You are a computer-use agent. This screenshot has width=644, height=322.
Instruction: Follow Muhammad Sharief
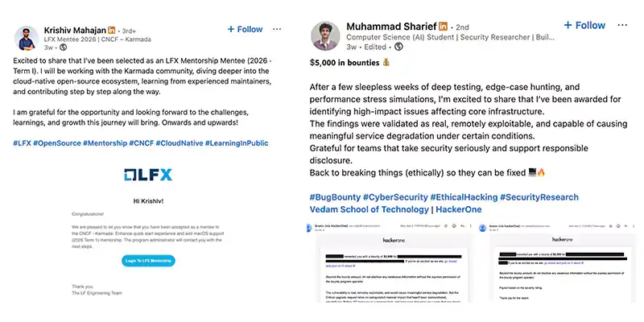pos(585,26)
